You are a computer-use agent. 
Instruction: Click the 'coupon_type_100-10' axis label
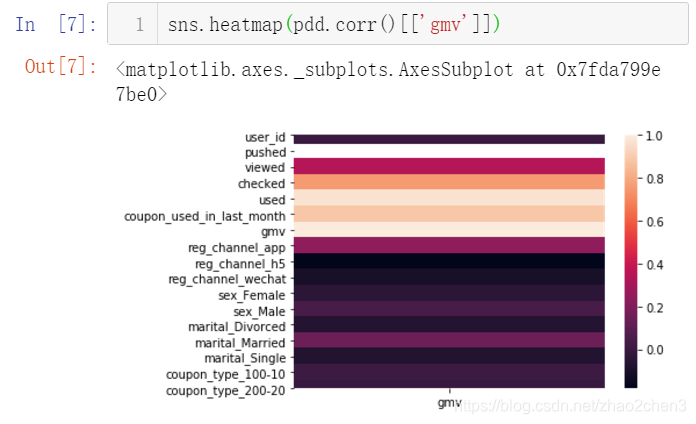coord(225,375)
